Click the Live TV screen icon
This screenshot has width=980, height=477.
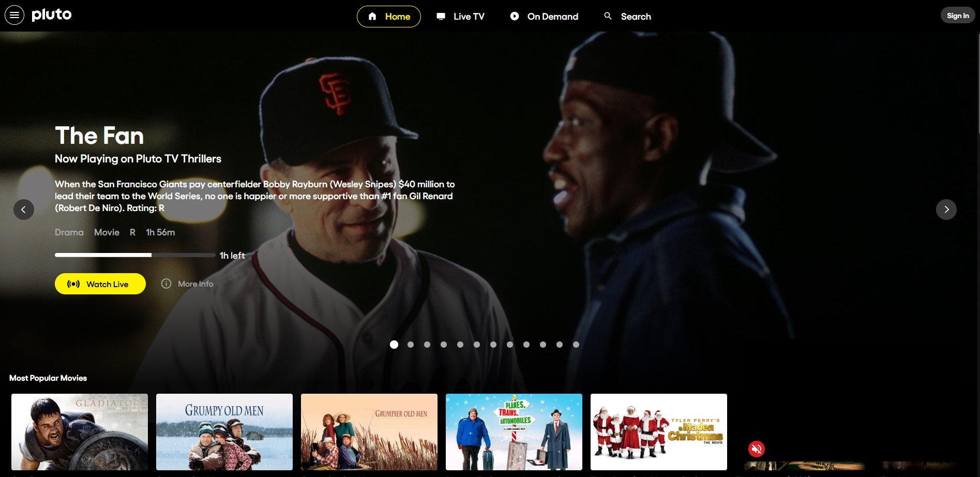(x=441, y=16)
